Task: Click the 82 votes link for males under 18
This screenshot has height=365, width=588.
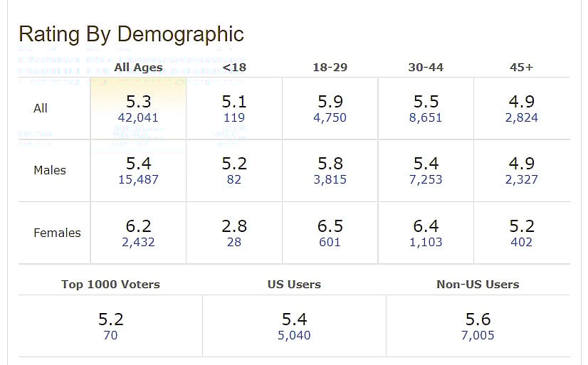Action: click(x=233, y=180)
